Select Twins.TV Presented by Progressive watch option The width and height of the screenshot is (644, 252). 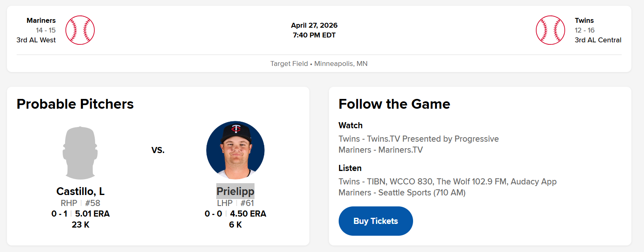click(418, 139)
